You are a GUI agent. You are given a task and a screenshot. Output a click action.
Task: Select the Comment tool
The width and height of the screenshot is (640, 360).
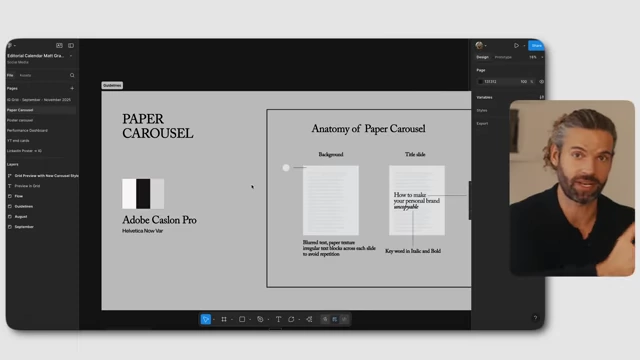291,319
